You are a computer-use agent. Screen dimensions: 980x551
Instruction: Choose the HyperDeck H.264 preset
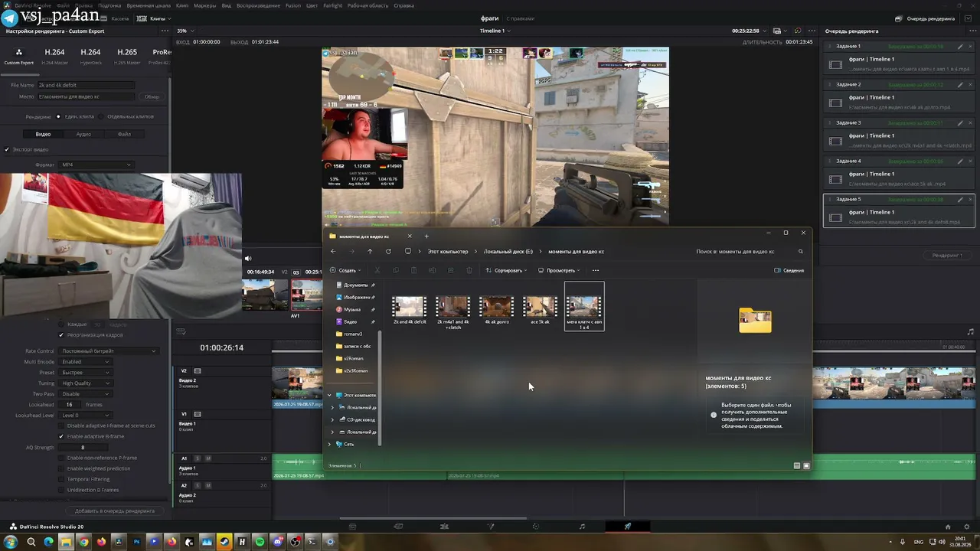90,54
